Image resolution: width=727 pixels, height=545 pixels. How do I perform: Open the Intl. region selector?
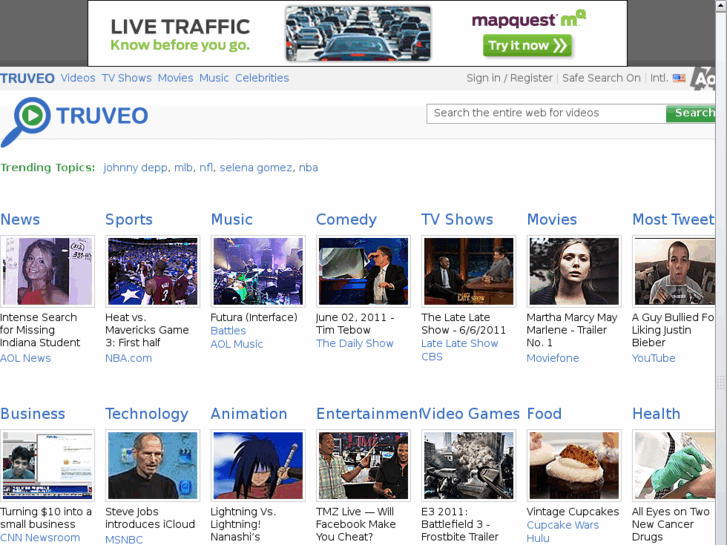[x=659, y=78]
